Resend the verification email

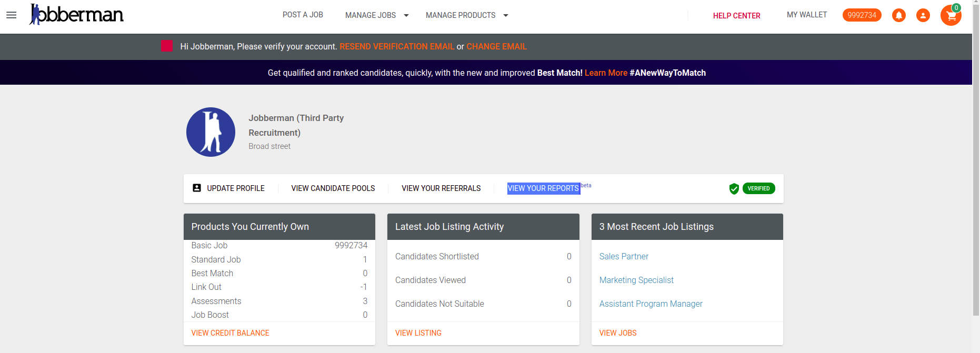point(397,46)
